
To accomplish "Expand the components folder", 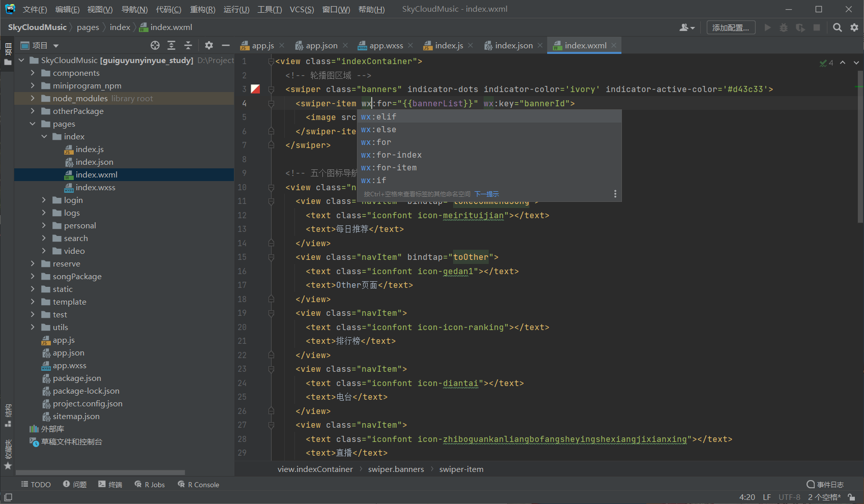I will pos(33,73).
